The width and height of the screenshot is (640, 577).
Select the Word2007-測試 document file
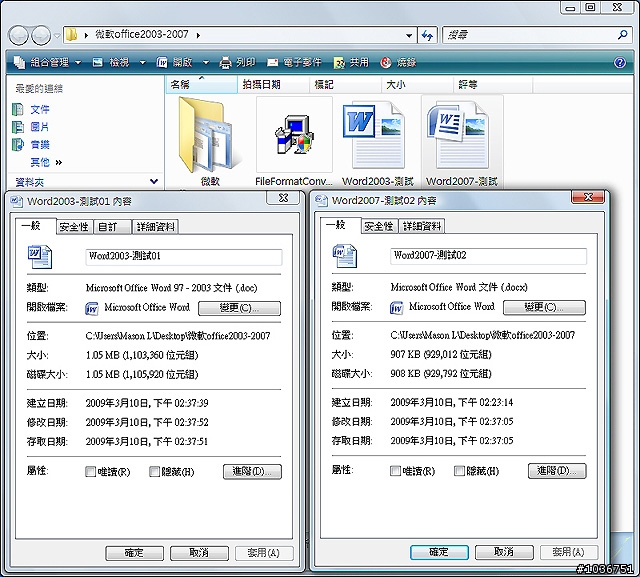(x=462, y=141)
